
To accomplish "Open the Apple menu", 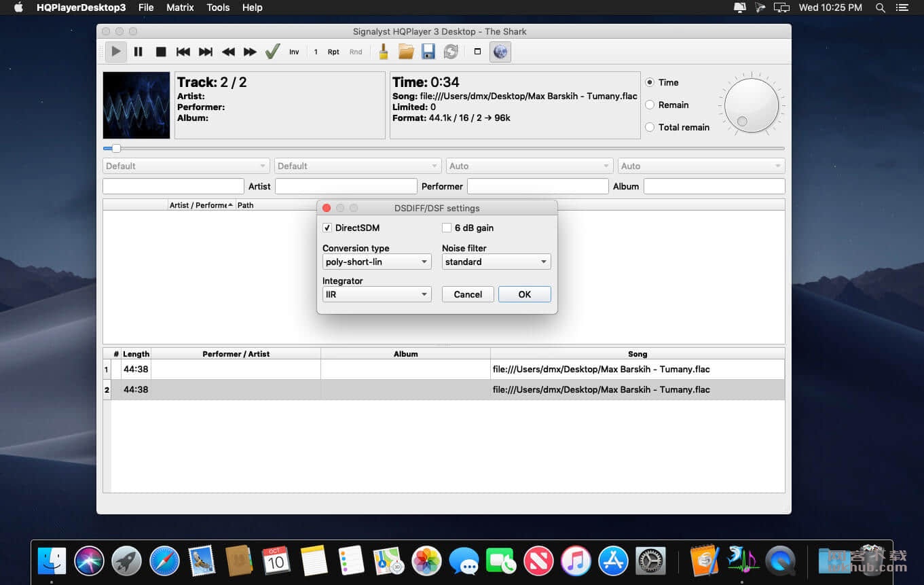I will pos(18,7).
